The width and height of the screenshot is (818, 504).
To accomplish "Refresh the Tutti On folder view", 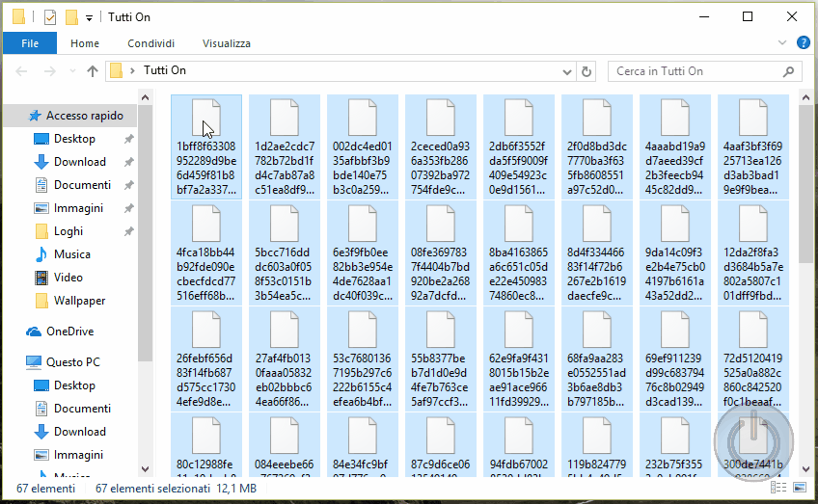I will click(x=586, y=71).
